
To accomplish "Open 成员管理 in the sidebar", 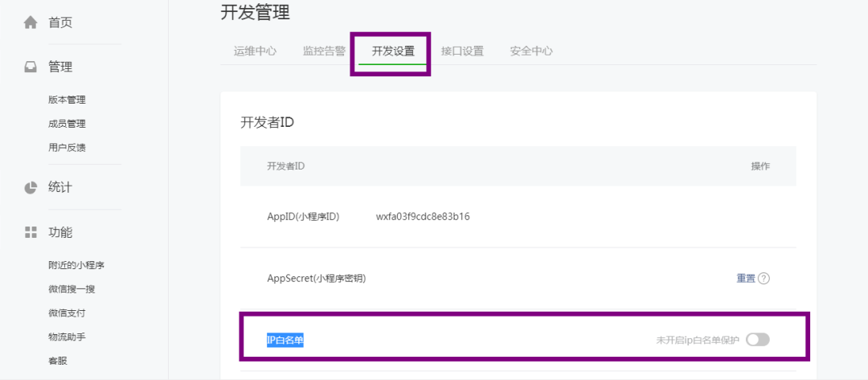I will (x=67, y=124).
